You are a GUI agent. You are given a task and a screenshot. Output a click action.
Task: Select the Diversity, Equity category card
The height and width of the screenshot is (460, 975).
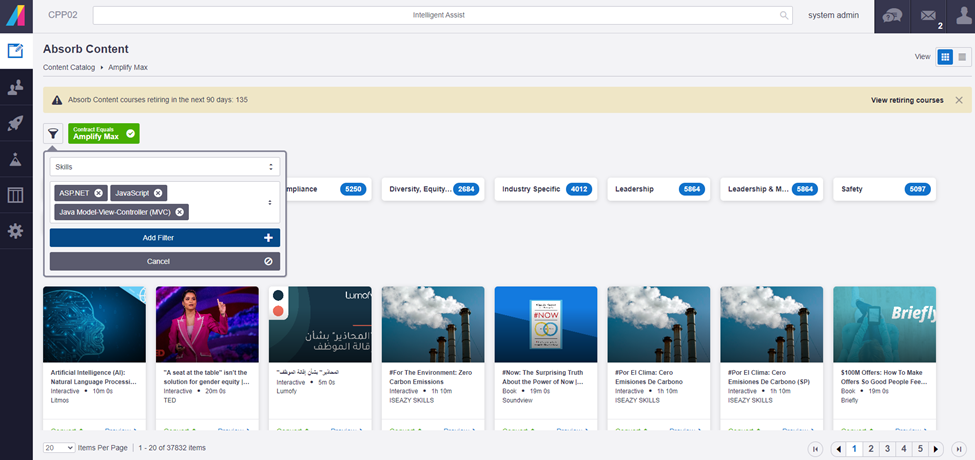[433, 189]
